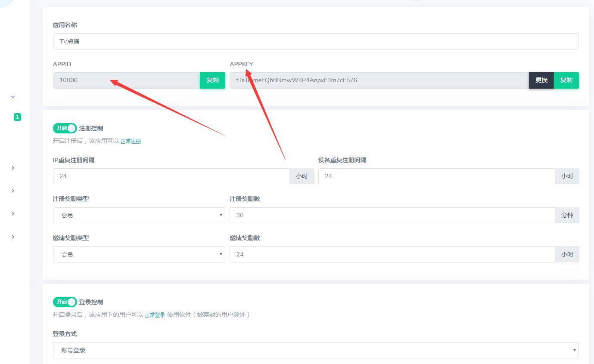Click the APPKEY label
This screenshot has width=594, height=364.
pyautogui.click(x=241, y=64)
